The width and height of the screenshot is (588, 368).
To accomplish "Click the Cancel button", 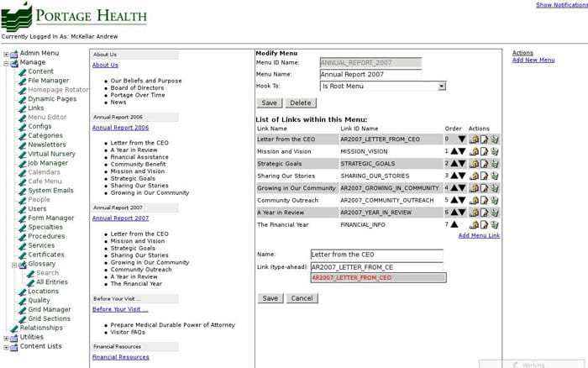I will 302,298.
